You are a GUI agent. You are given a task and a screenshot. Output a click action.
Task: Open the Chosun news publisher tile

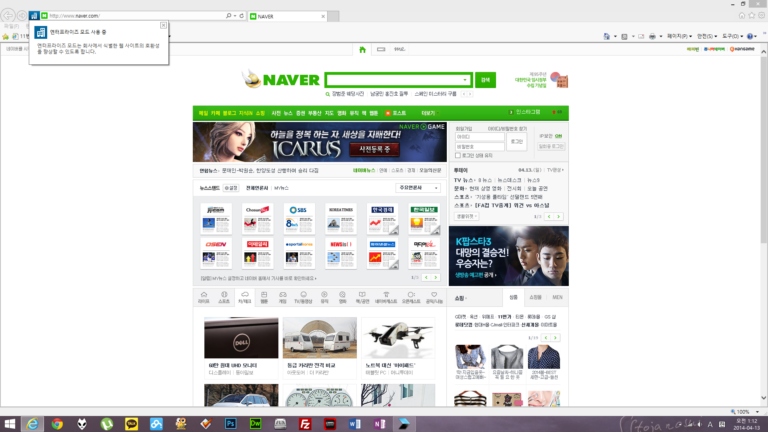(257, 218)
